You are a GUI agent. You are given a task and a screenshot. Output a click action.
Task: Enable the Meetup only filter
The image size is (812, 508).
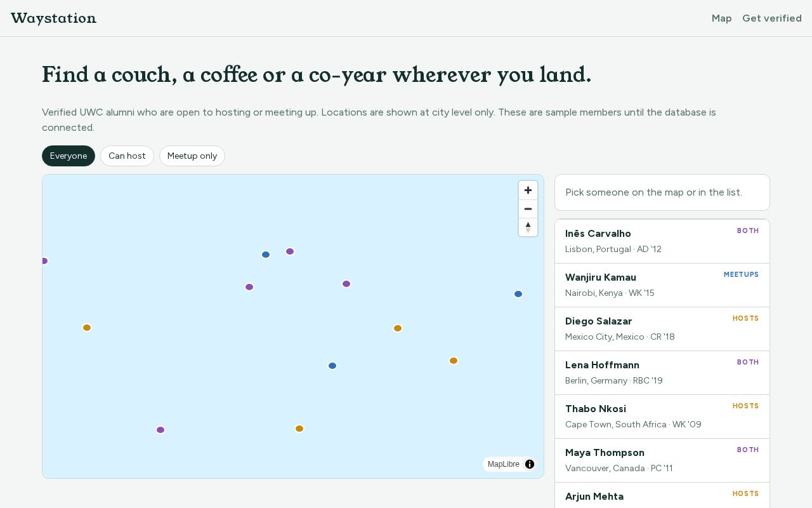(192, 156)
